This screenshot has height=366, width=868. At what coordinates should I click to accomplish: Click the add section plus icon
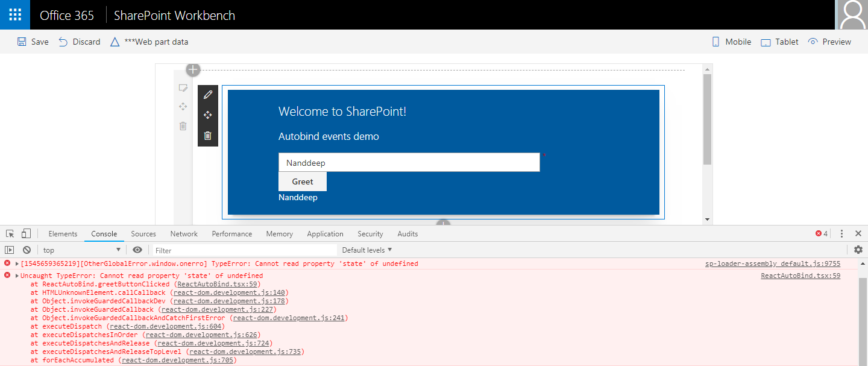pyautogui.click(x=193, y=70)
